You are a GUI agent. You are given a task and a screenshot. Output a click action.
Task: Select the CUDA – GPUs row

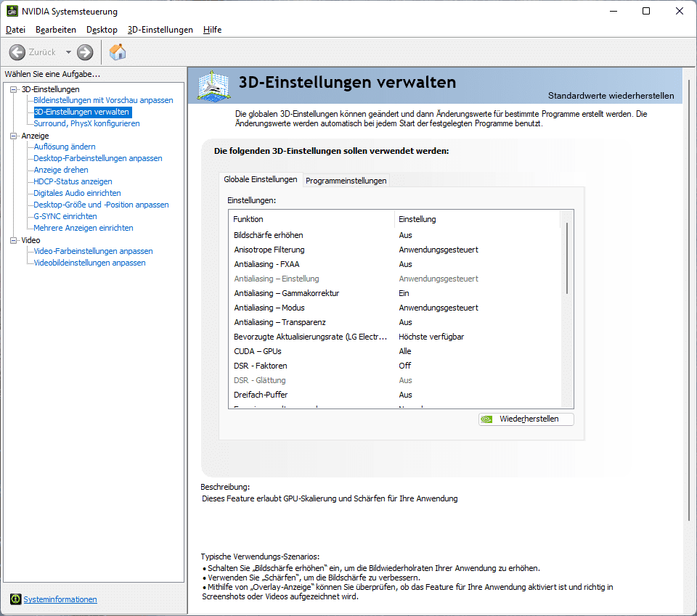coord(395,351)
